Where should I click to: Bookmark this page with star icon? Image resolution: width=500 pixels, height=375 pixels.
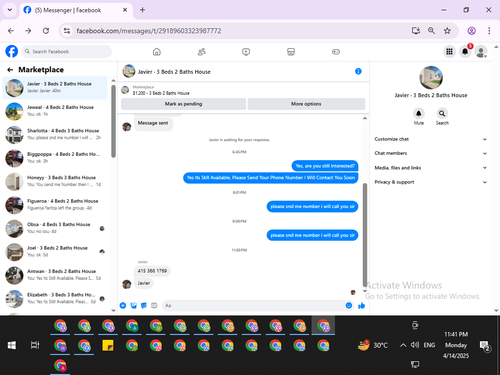tap(447, 31)
